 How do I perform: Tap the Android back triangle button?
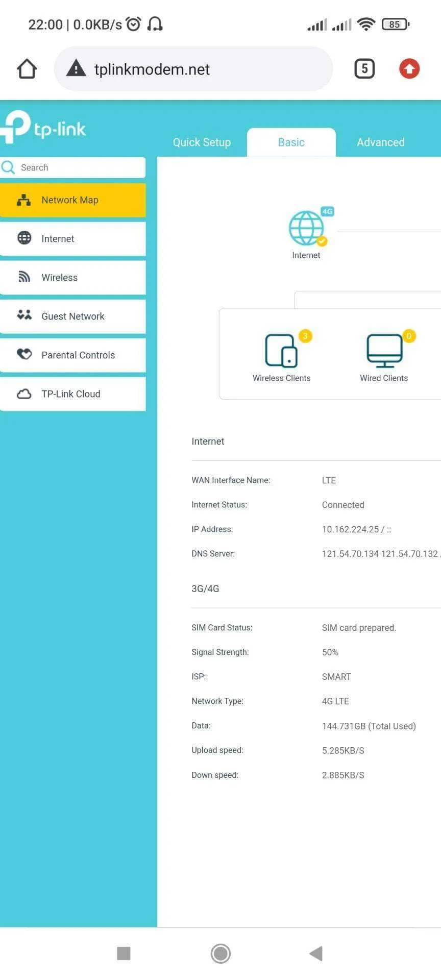[x=316, y=953]
